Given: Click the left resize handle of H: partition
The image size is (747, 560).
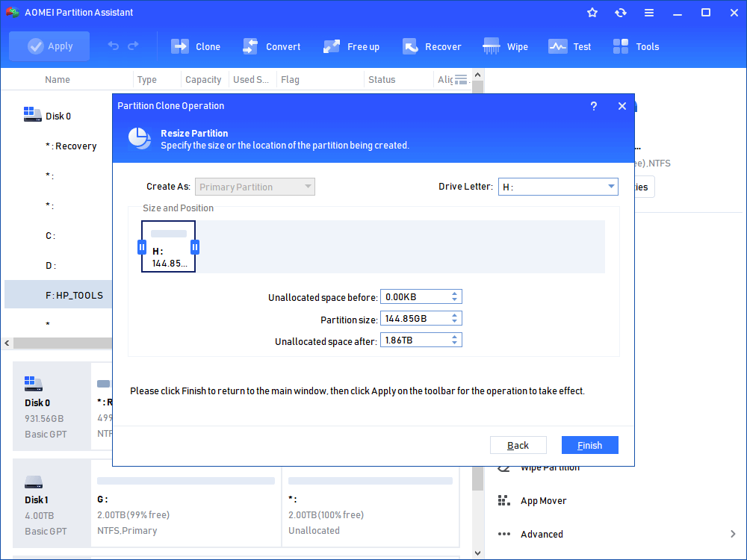Looking at the screenshot, I should [x=141, y=247].
